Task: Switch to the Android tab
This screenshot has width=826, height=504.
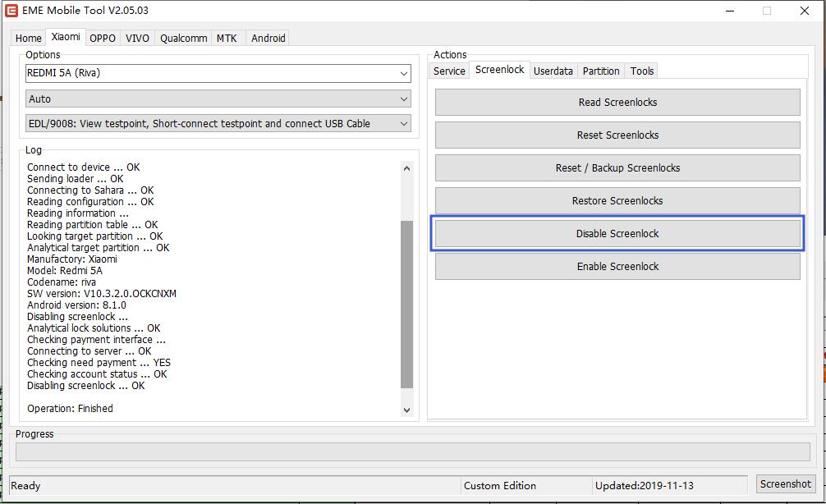Action: pyautogui.click(x=268, y=38)
